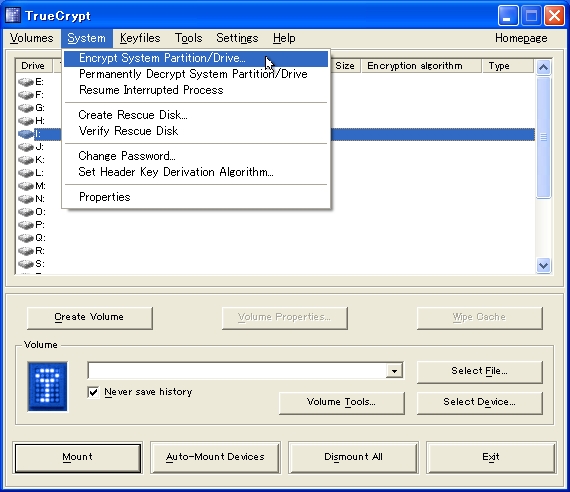Choose Set Header Key Derivation Algorithm
Viewport: 570px width, 492px height.
(196, 172)
